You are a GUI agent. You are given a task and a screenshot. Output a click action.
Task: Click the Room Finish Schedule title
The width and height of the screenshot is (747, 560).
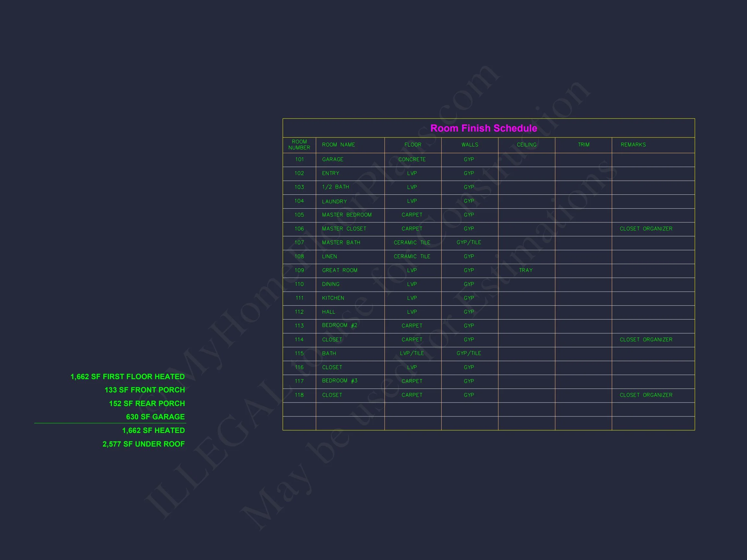click(484, 128)
